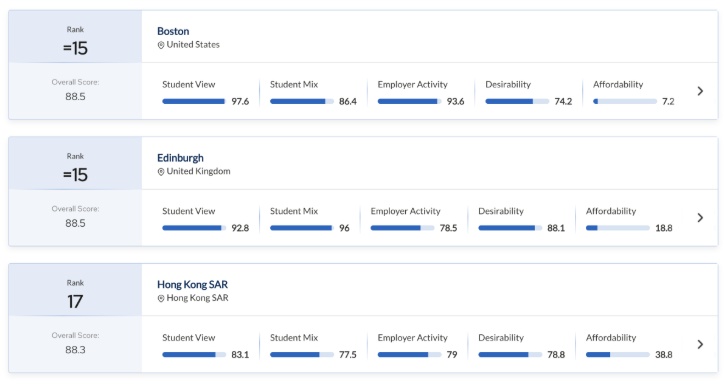This screenshot has height=388, width=727.
Task: Click Boston's Affordability 7.2 bar
Action: 625,102
